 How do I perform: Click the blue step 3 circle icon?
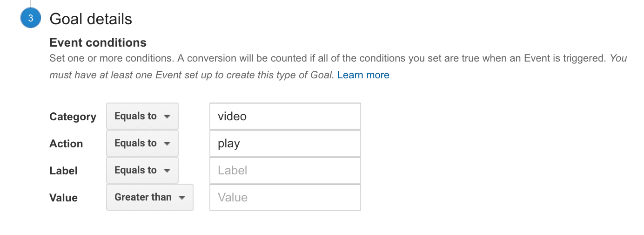[x=31, y=19]
